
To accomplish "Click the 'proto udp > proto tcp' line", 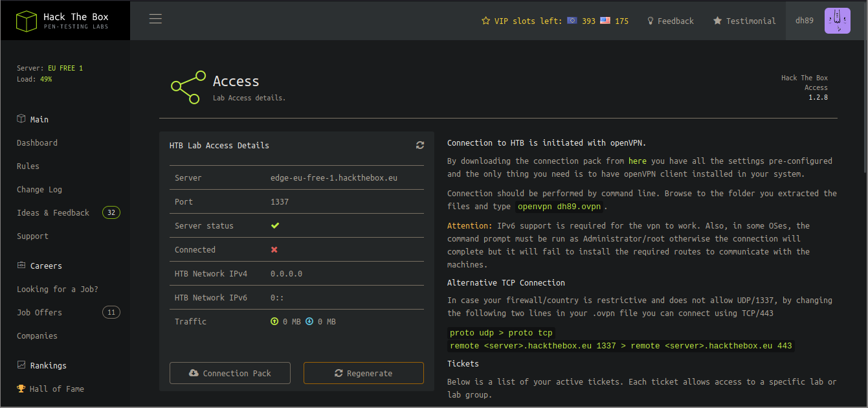I will point(502,333).
